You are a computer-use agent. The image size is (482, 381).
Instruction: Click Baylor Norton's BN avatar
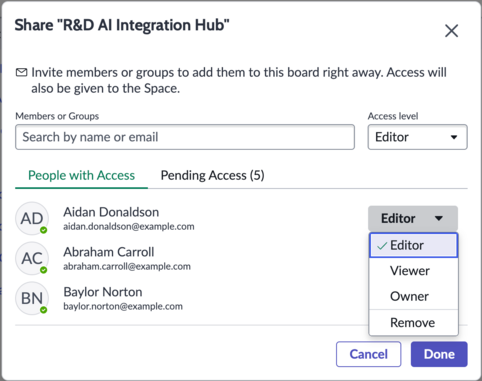click(x=32, y=298)
